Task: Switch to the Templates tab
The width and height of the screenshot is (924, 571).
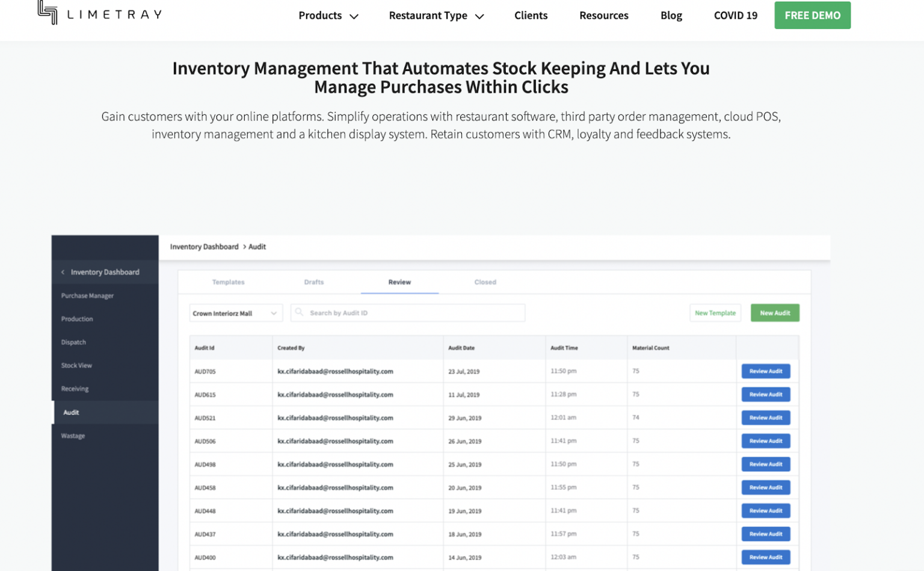Action: [x=228, y=282]
